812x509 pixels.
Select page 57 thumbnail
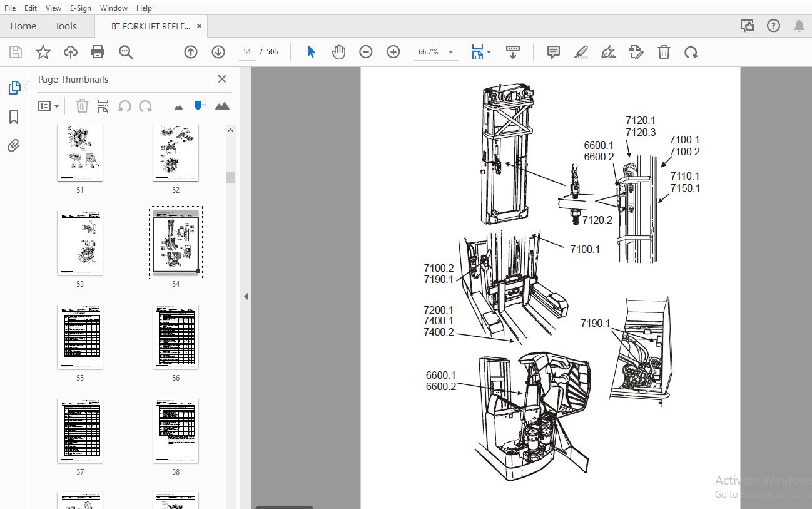click(x=80, y=430)
